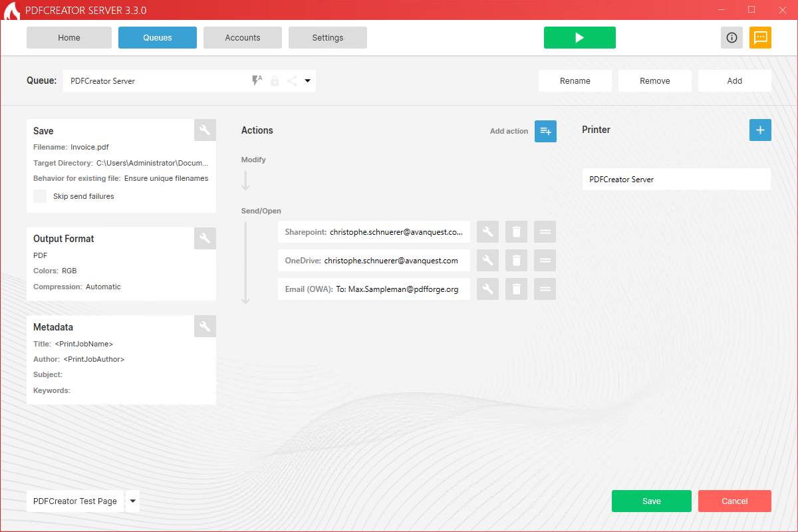Delete the Sharepoint action
This screenshot has height=532, width=798.
[x=516, y=232]
